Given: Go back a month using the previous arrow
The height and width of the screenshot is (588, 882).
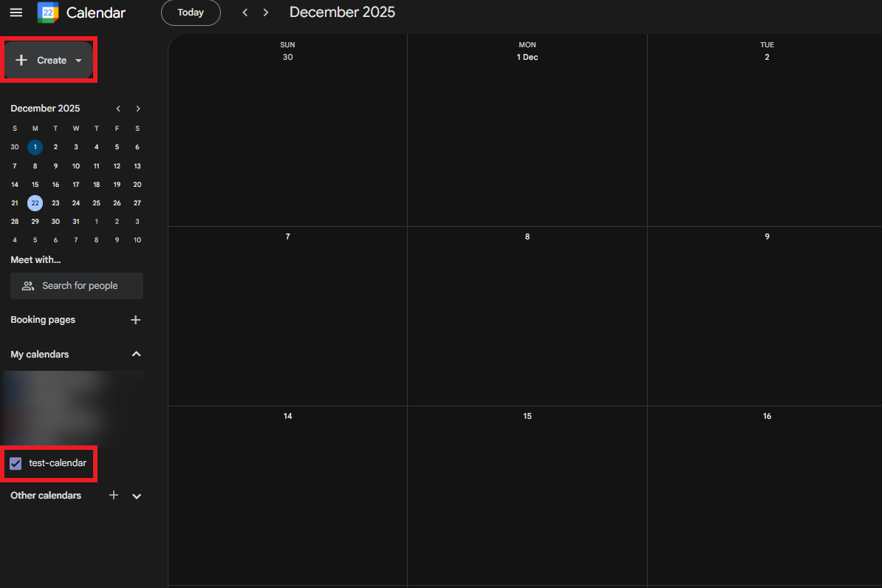Looking at the screenshot, I should 245,12.
